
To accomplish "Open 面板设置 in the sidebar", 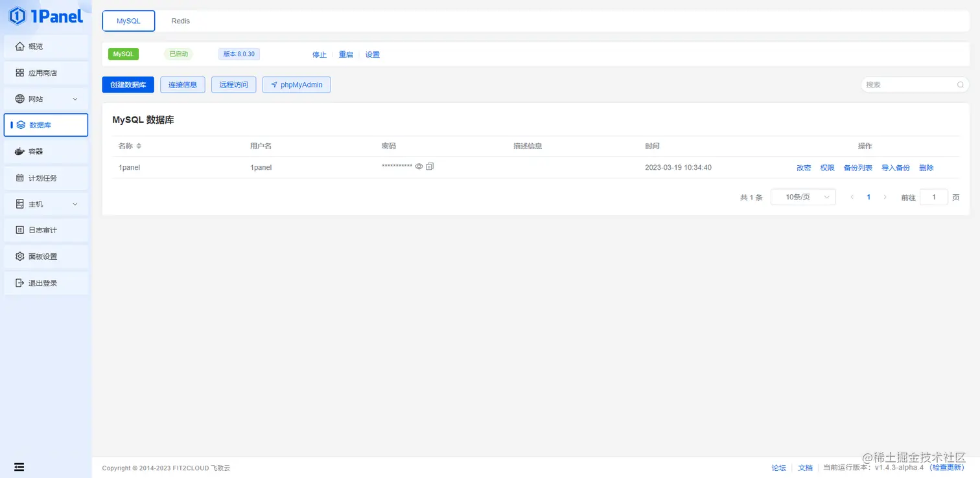I will click(x=46, y=256).
